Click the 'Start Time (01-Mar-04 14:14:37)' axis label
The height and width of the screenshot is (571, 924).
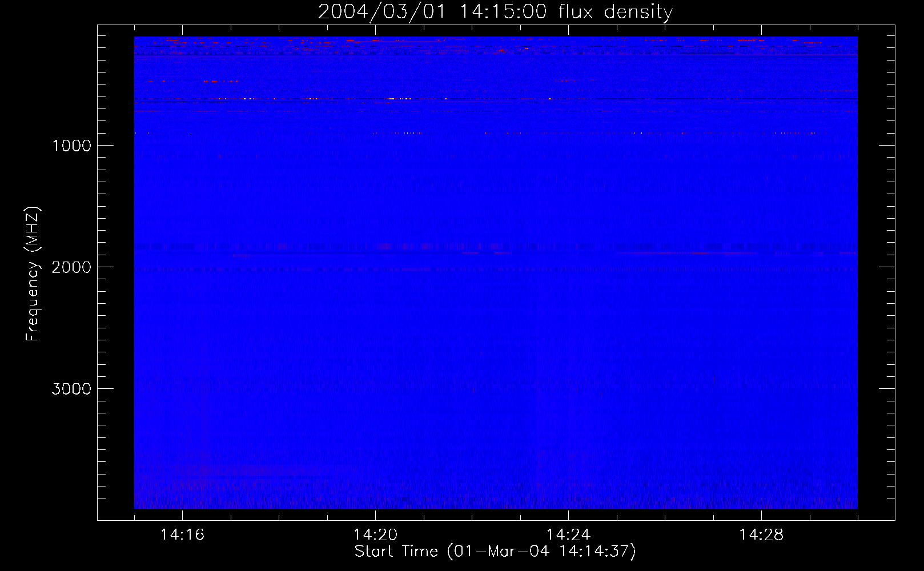tap(495, 552)
